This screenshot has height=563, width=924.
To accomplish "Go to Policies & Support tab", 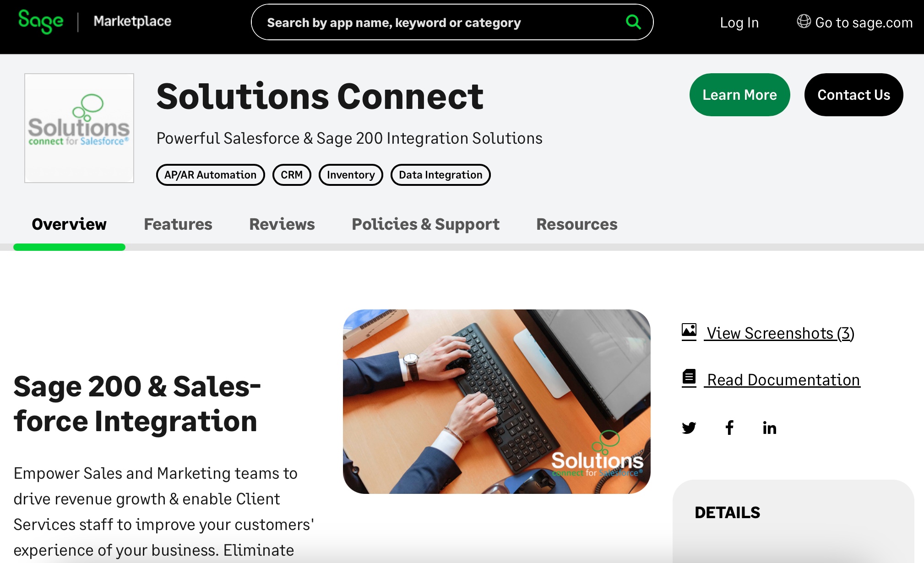I will click(x=425, y=224).
